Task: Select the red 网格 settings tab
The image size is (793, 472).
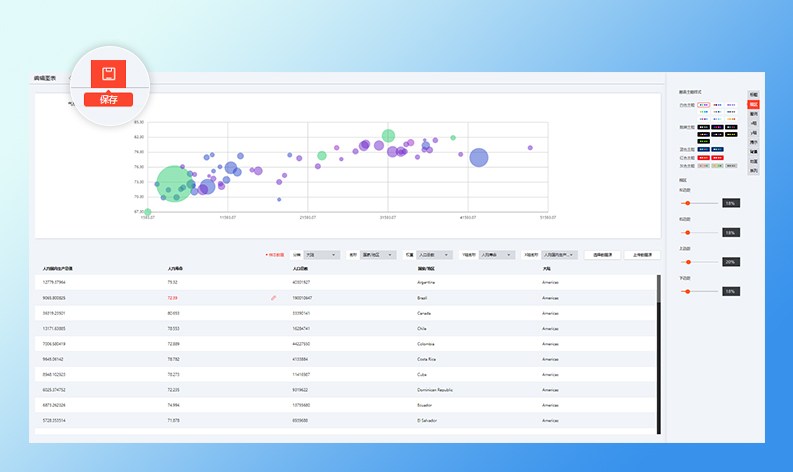Action: click(754, 104)
